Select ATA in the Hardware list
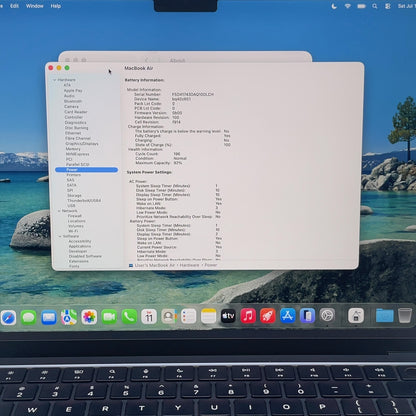Screen dimensions: 416x416 click(x=67, y=85)
